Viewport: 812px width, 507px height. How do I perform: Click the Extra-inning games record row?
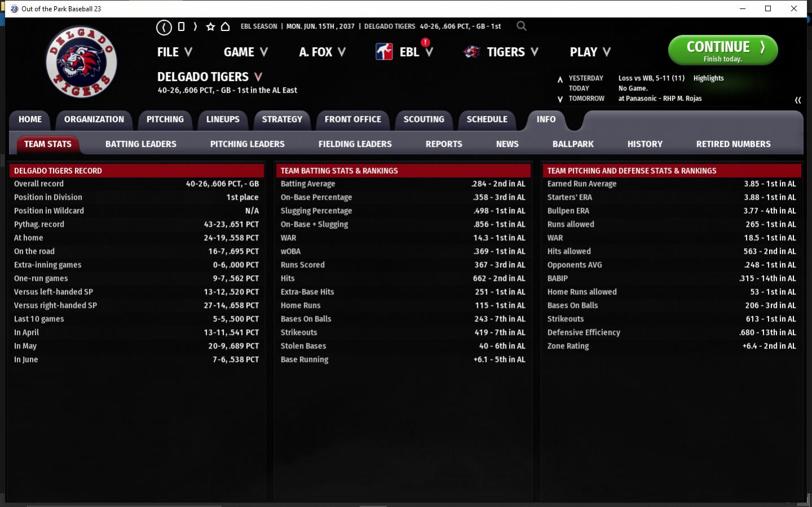pyautogui.click(x=137, y=265)
